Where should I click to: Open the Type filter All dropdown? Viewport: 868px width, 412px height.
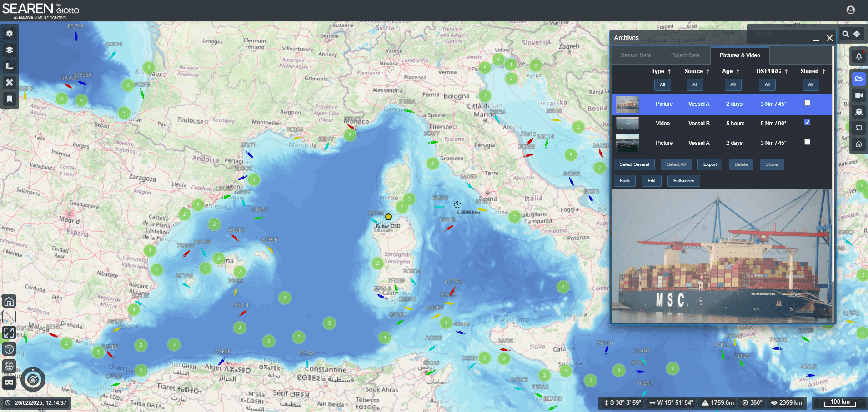[x=662, y=85]
